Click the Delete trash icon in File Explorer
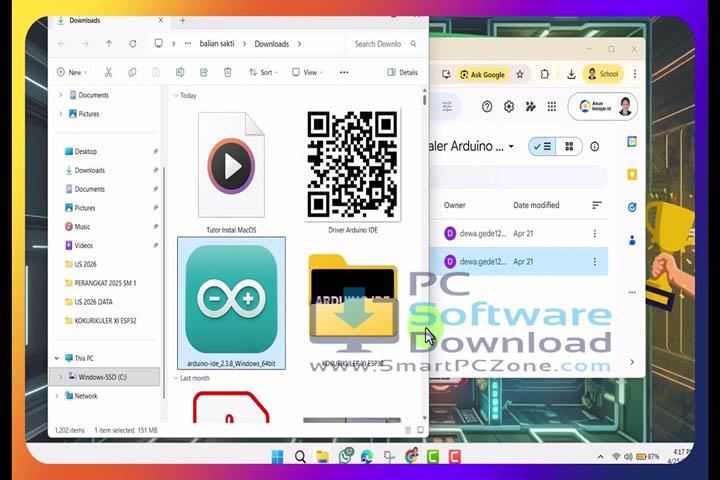Viewport: 720px width, 480px height. (x=227, y=72)
